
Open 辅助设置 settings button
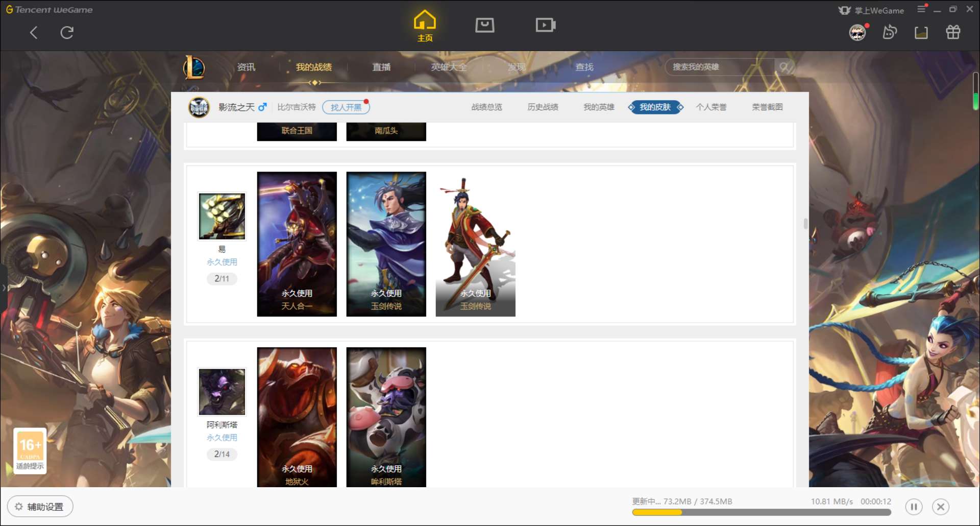pyautogui.click(x=40, y=507)
